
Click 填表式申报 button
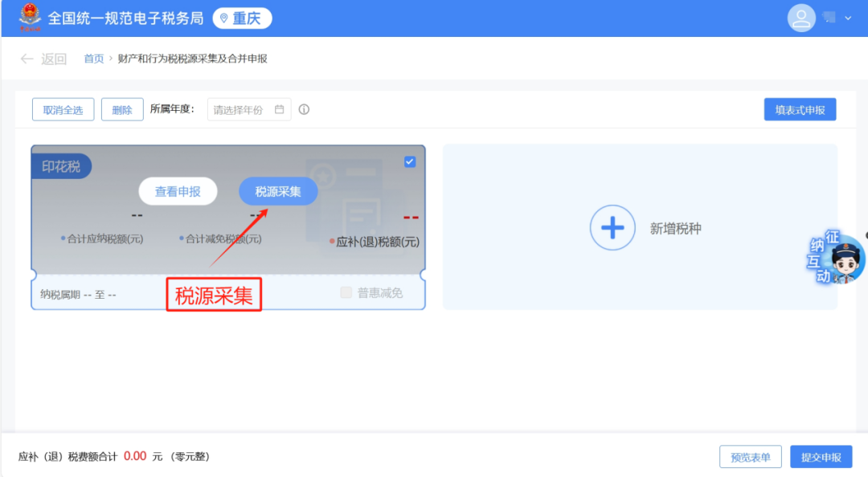coord(800,109)
